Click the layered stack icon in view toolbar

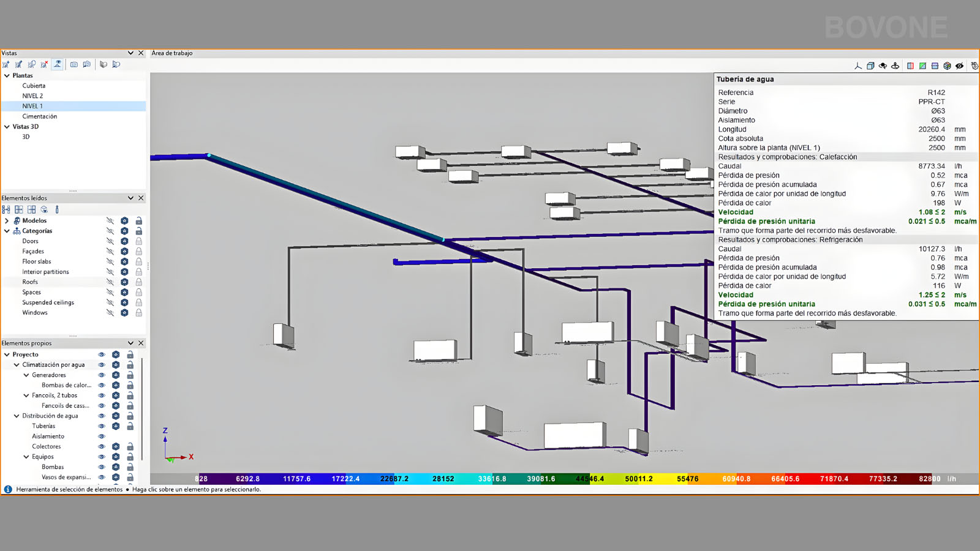947,66
